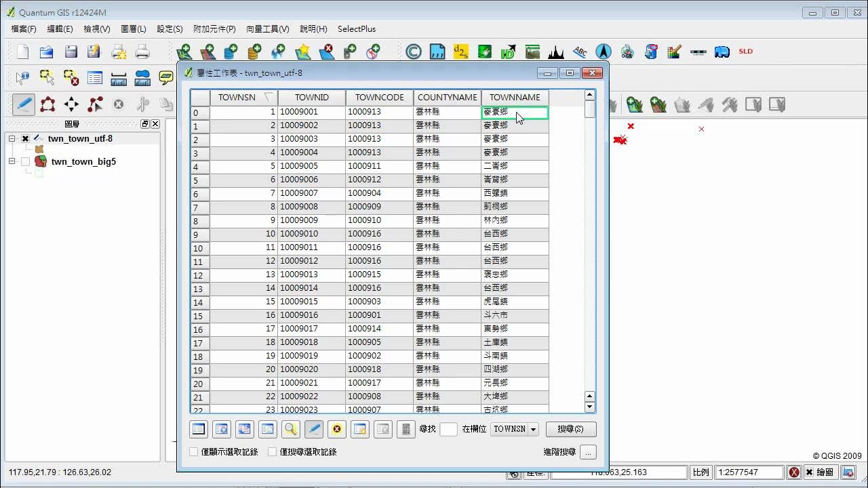Click Add Vector Layer icon
The height and width of the screenshot is (488, 868).
coord(184,52)
